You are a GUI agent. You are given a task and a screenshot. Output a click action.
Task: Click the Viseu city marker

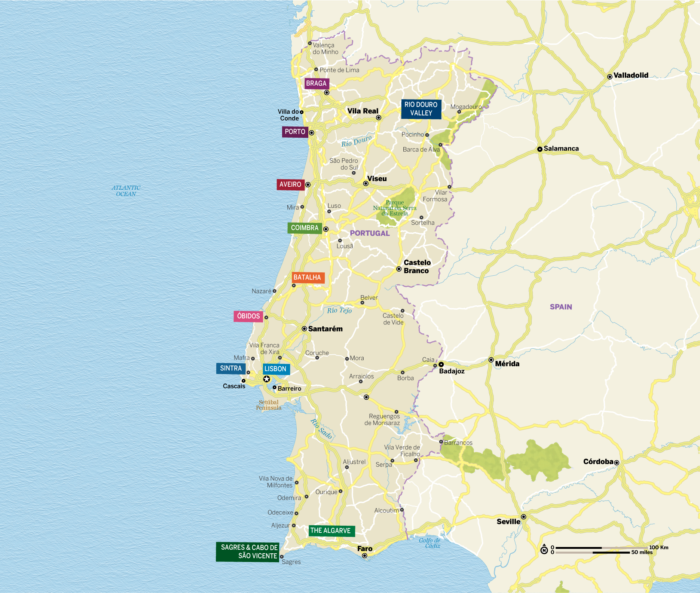pos(366,183)
